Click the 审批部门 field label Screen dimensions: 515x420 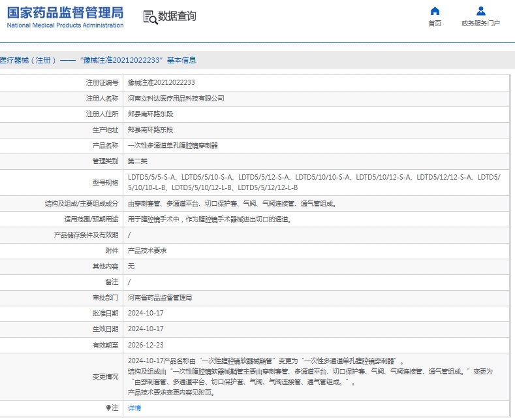click(x=106, y=298)
